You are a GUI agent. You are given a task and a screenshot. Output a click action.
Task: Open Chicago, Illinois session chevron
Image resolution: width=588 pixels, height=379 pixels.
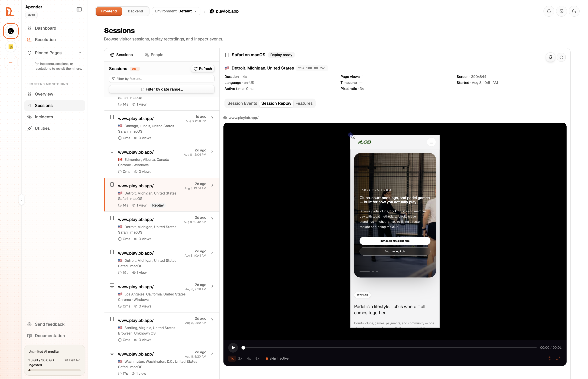212,118
